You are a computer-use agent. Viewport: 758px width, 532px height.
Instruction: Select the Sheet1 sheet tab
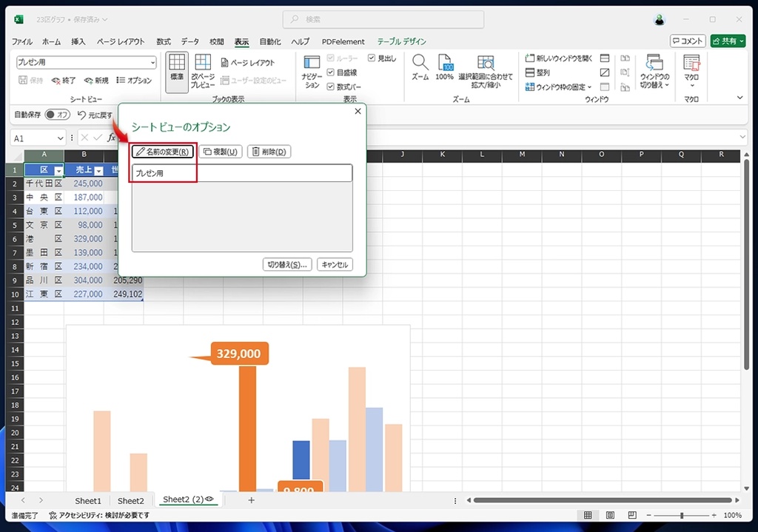point(88,501)
